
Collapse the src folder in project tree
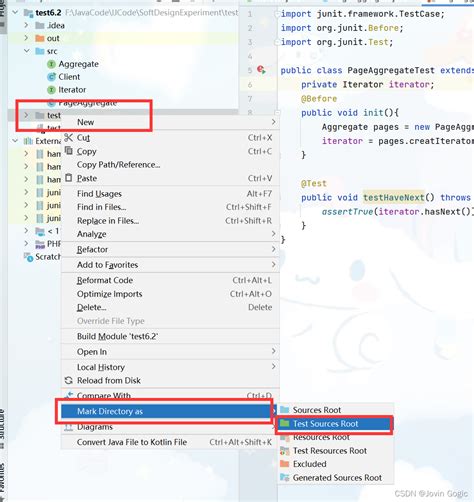(x=27, y=51)
